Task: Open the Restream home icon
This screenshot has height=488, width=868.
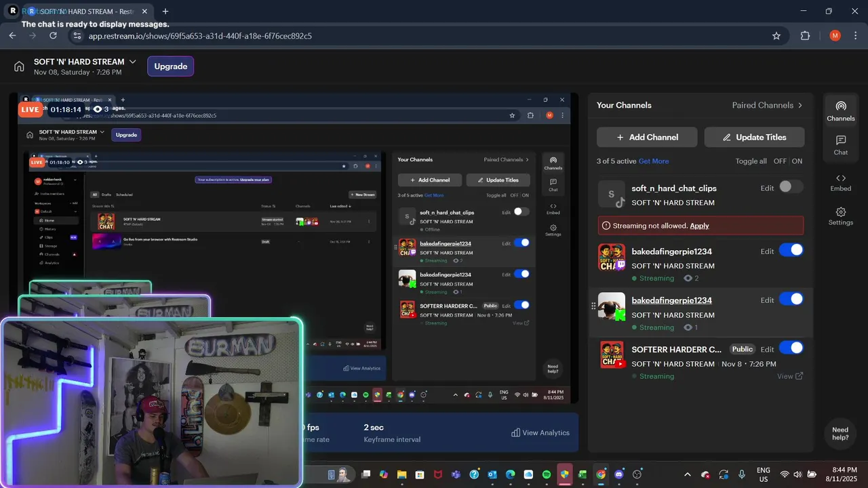Action: click(x=19, y=66)
